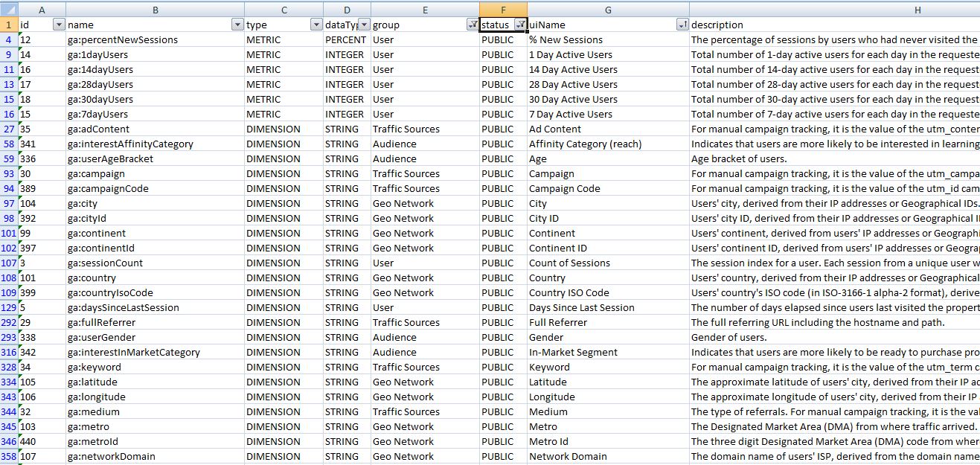Click cell 'ga:interestInMarketCategory'

point(155,352)
